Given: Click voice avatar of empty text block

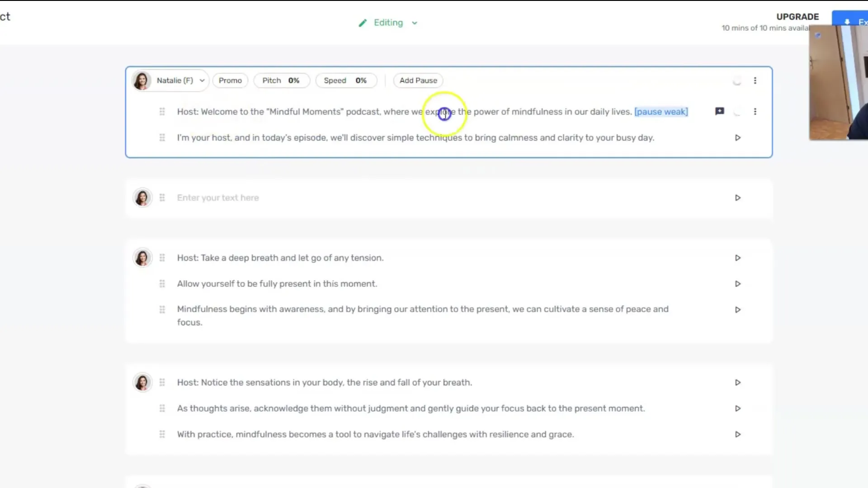Looking at the screenshot, I should 142,198.
